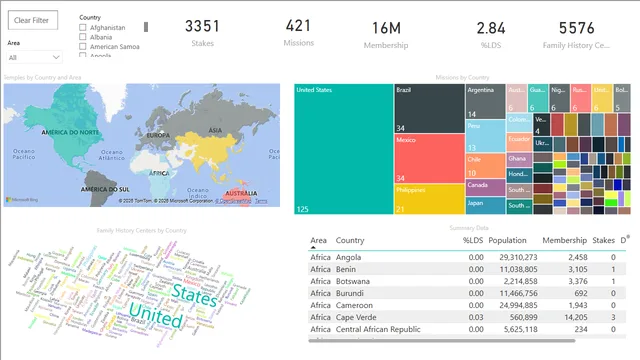The image size is (640, 360).
Task: Click América do Norte on the map
Action: [70, 132]
